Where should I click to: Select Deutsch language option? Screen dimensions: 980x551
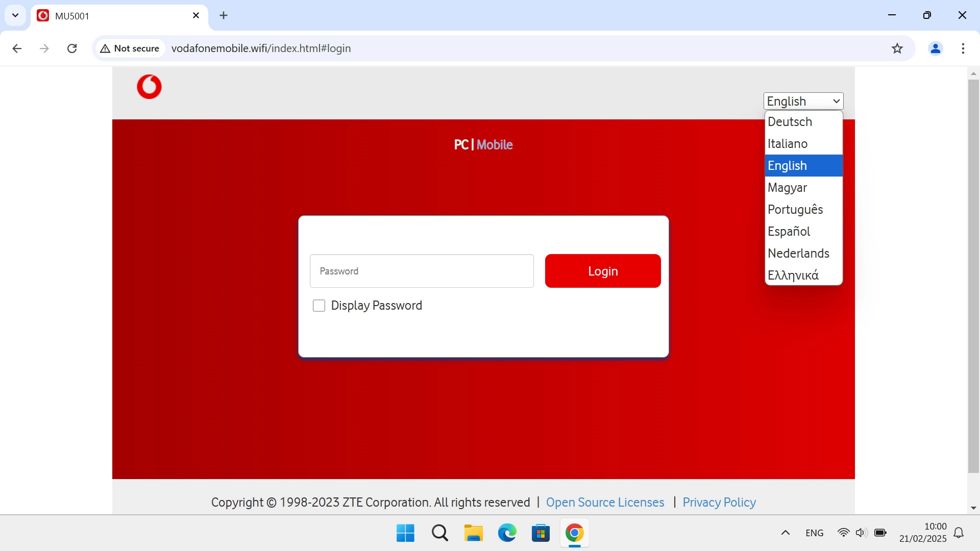790,122
